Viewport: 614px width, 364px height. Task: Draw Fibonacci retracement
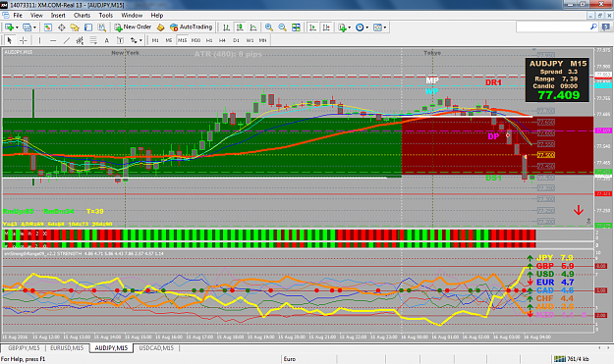[92, 40]
